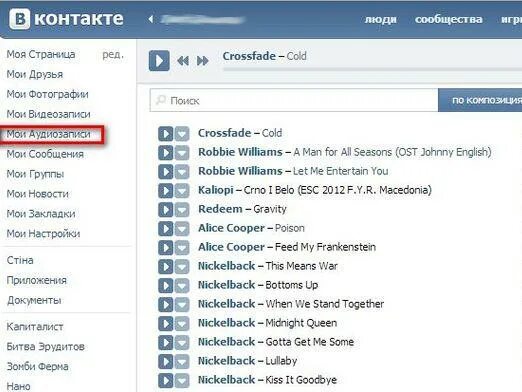Click the VKontakte logo
The image size is (522, 392).
point(66,19)
